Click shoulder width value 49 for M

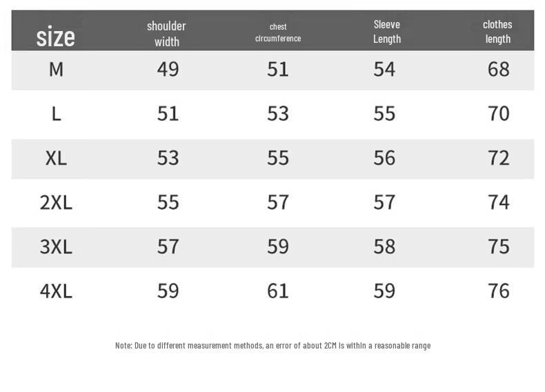168,69
